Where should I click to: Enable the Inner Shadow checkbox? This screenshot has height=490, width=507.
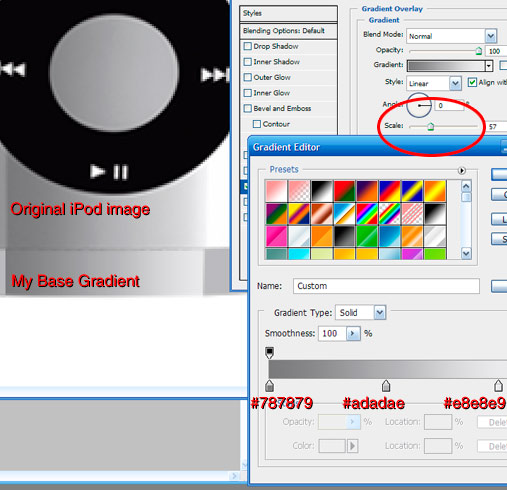(248, 62)
